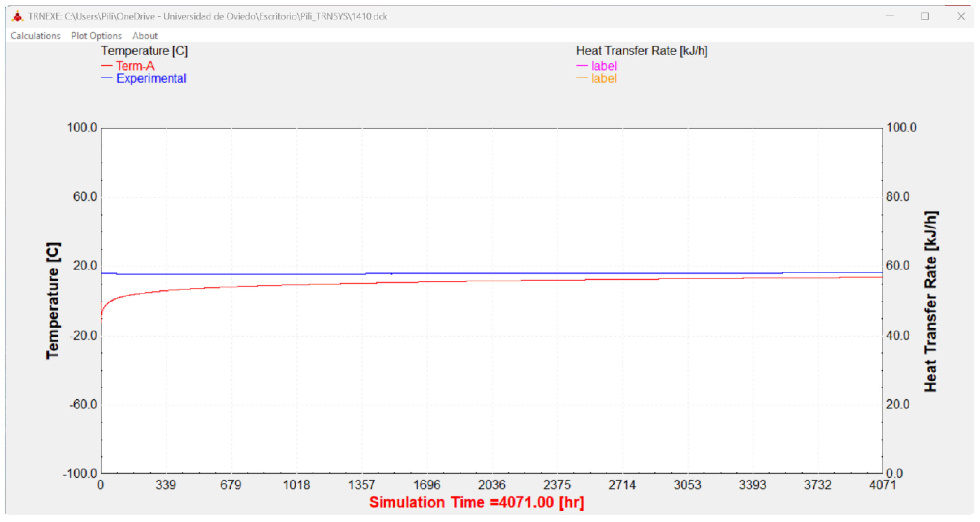This screenshot has height=522, width=980.
Task: Click the left axis -100.0 minimum value
Action: pyautogui.click(x=80, y=473)
